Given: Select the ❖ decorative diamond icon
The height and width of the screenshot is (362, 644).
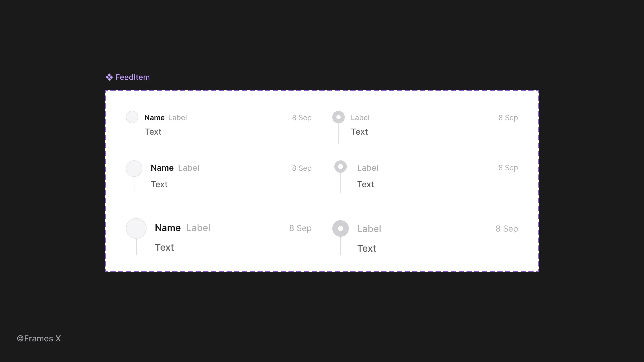Looking at the screenshot, I should click(109, 77).
